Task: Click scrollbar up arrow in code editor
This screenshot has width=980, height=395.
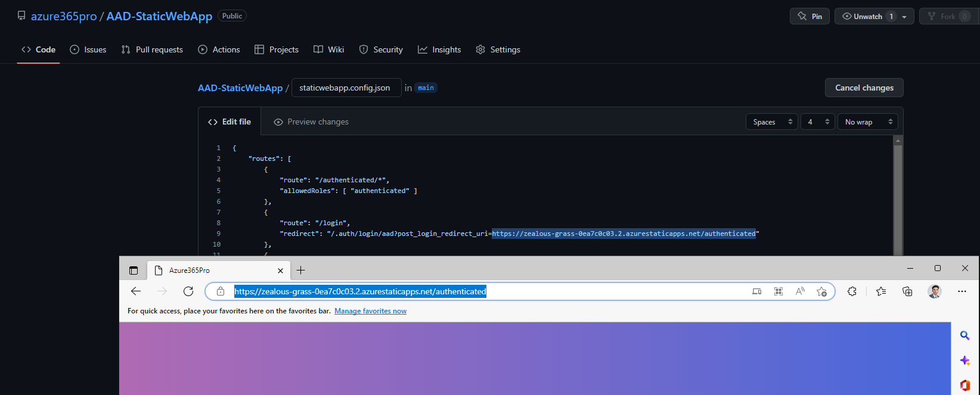Action: [x=898, y=141]
